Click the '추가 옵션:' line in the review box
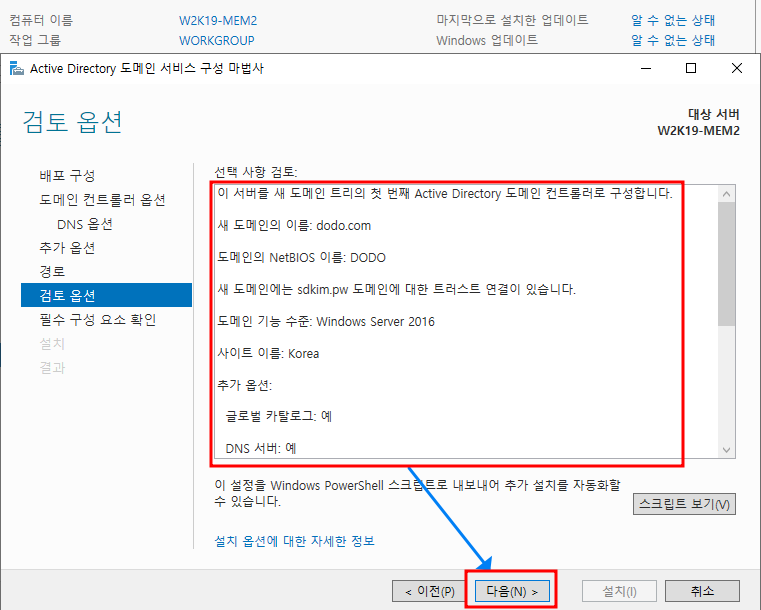Image resolution: width=761 pixels, height=610 pixels. click(x=245, y=385)
